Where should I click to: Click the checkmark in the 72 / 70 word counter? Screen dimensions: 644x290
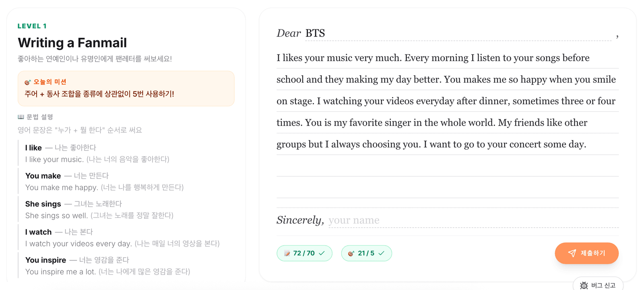pyautogui.click(x=322, y=253)
